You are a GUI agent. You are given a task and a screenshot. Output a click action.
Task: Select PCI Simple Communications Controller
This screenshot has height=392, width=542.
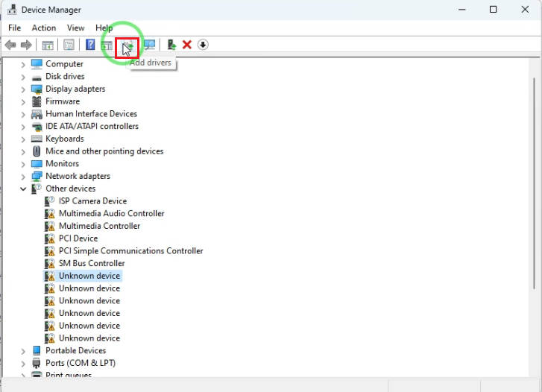130,251
